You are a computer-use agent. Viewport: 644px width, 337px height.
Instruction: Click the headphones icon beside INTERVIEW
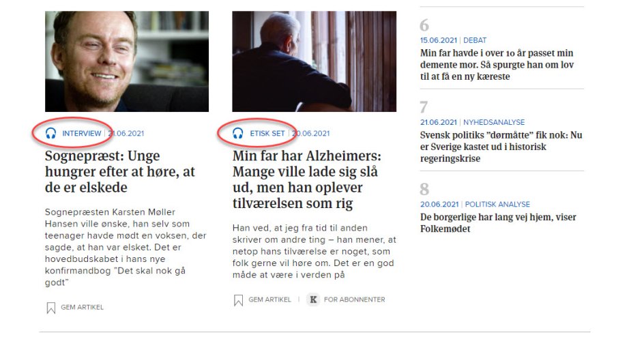pos(51,133)
